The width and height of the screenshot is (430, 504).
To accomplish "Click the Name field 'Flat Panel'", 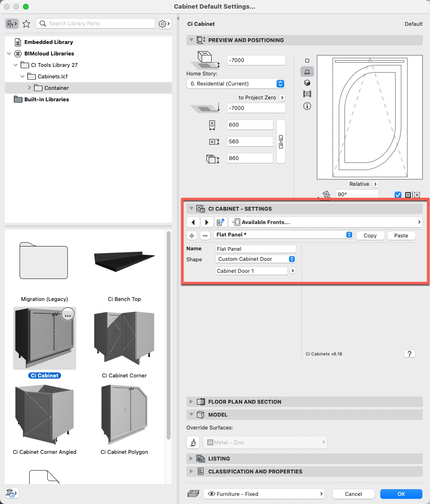I will coord(256,249).
